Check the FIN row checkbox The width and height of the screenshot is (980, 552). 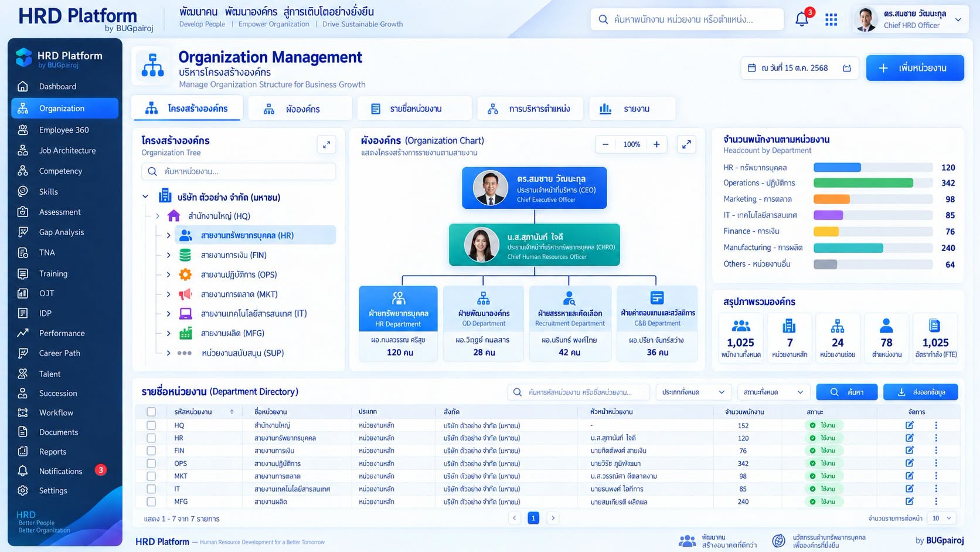tap(151, 451)
